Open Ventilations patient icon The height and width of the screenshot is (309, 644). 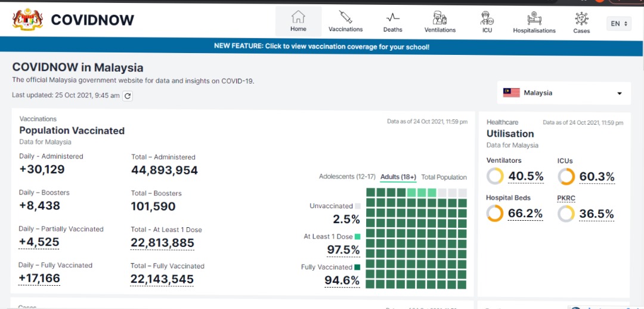tap(440, 18)
